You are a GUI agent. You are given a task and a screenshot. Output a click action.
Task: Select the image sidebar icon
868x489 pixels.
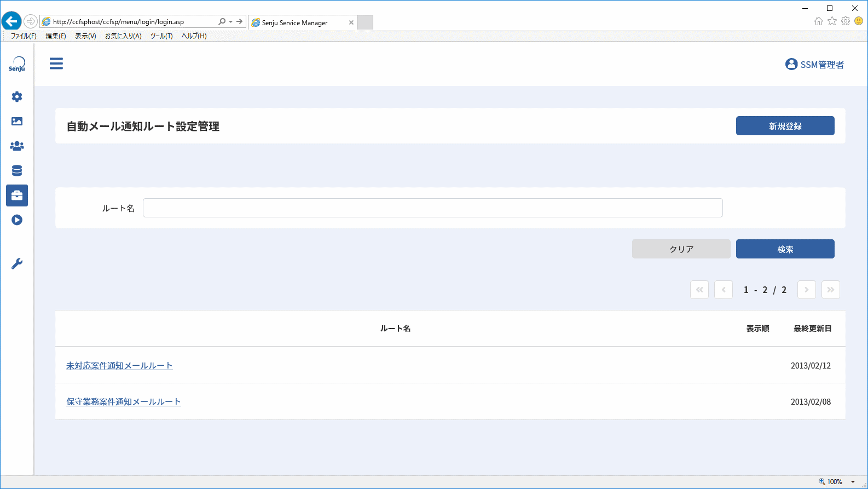pos(17,122)
